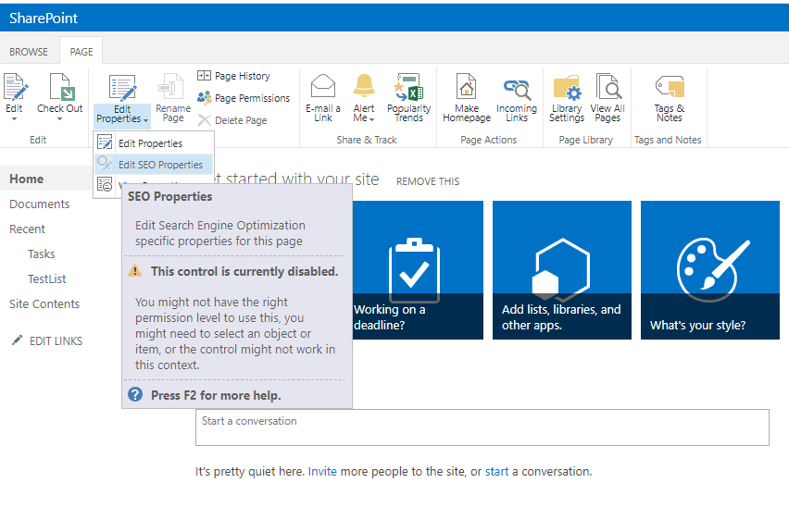Click the Start a conversation text box
The width and height of the screenshot is (789, 532).
pos(482,427)
